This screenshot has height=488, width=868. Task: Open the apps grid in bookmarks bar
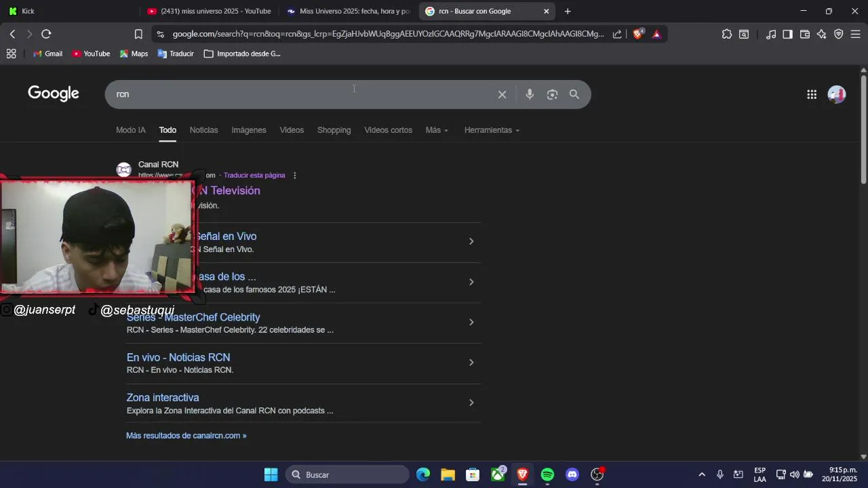pos(12,54)
